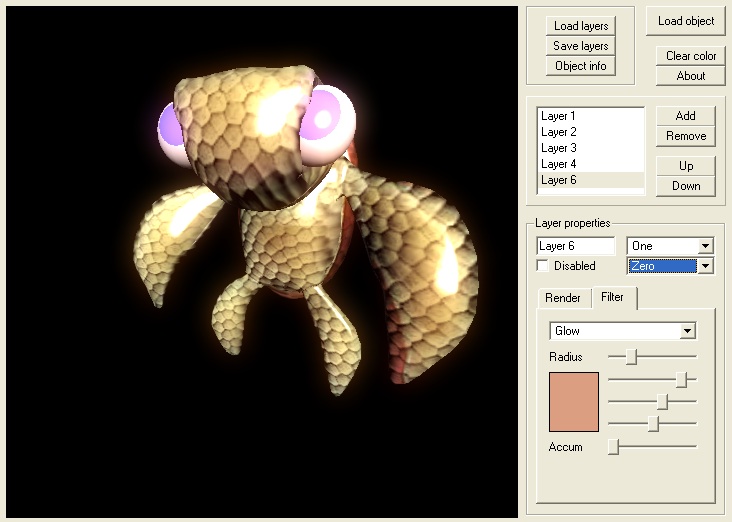732x522 pixels.
Task: Select Layer 1 in the list
Action: 559,116
